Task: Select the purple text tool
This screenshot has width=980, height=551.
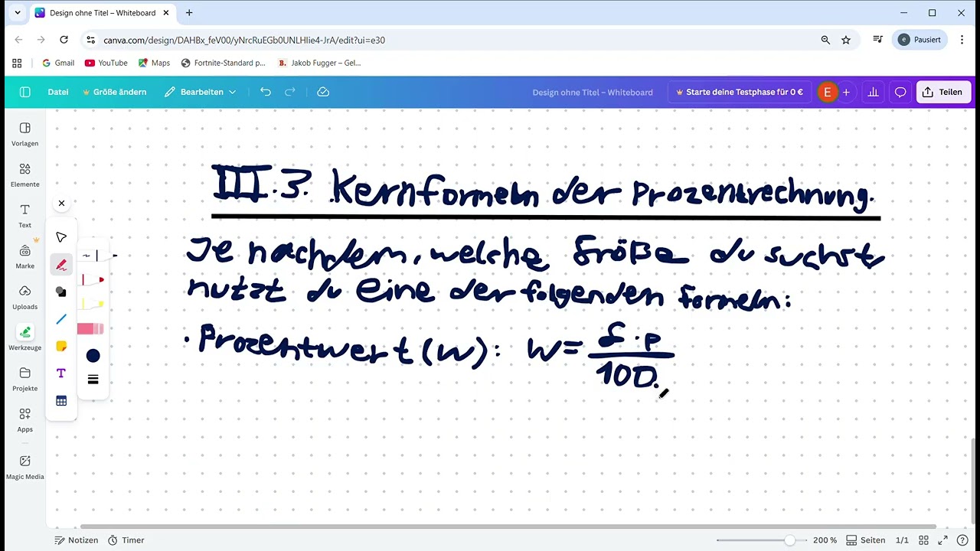Action: 62,373
